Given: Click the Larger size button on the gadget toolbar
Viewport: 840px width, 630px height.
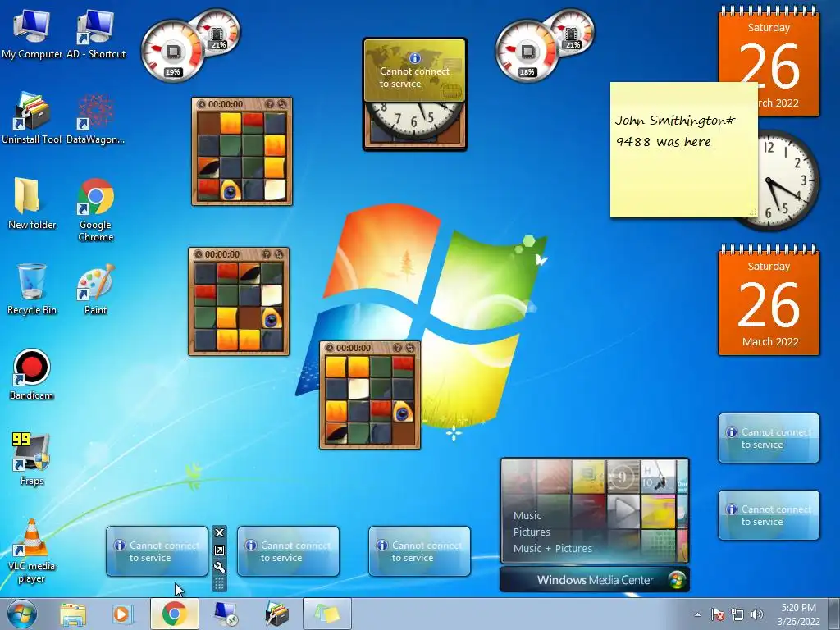Looking at the screenshot, I should point(219,550).
